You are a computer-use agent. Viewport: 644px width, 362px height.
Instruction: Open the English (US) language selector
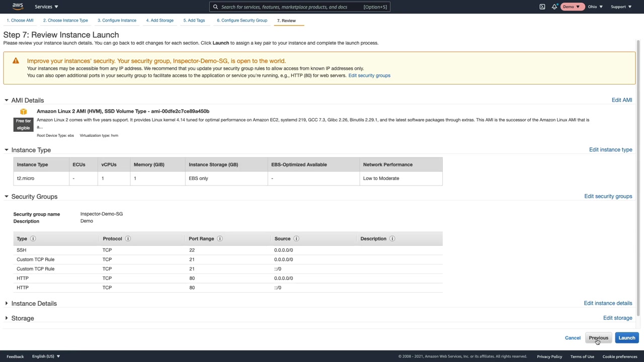pos(46,356)
